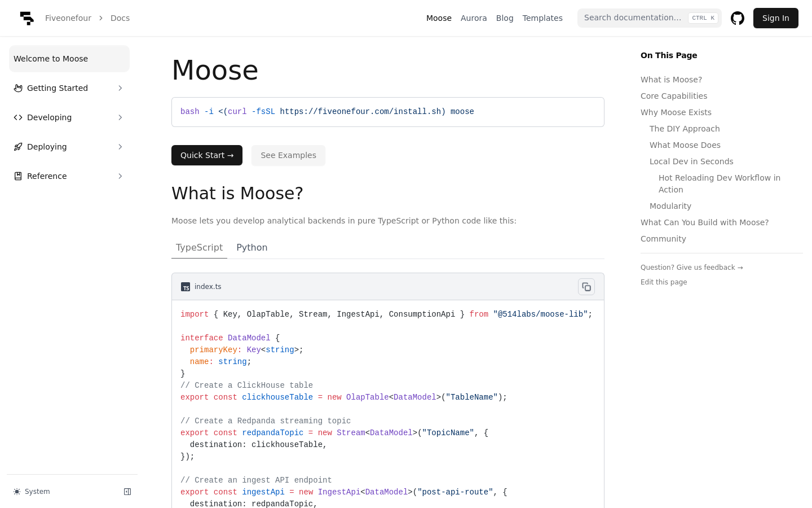Viewport: 812px width, 508px height.
Task: Click the TypeScript file icon beside index.ts
Action: point(186,287)
